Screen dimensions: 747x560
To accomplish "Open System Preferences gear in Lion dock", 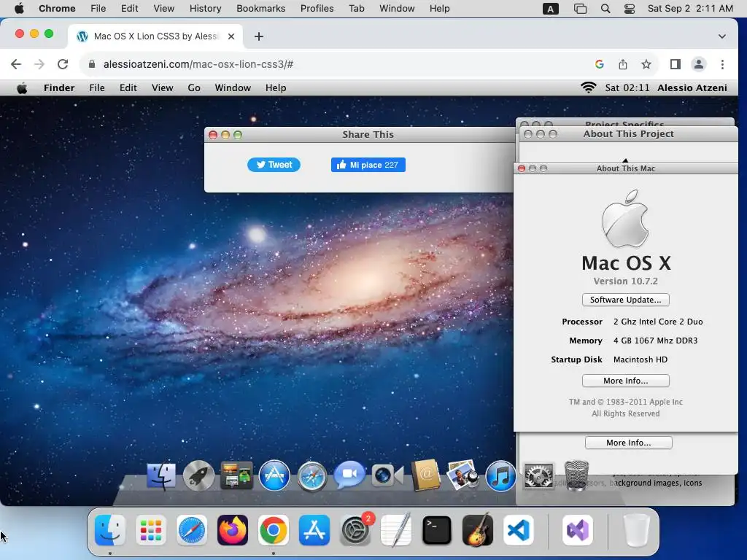I will (x=539, y=475).
